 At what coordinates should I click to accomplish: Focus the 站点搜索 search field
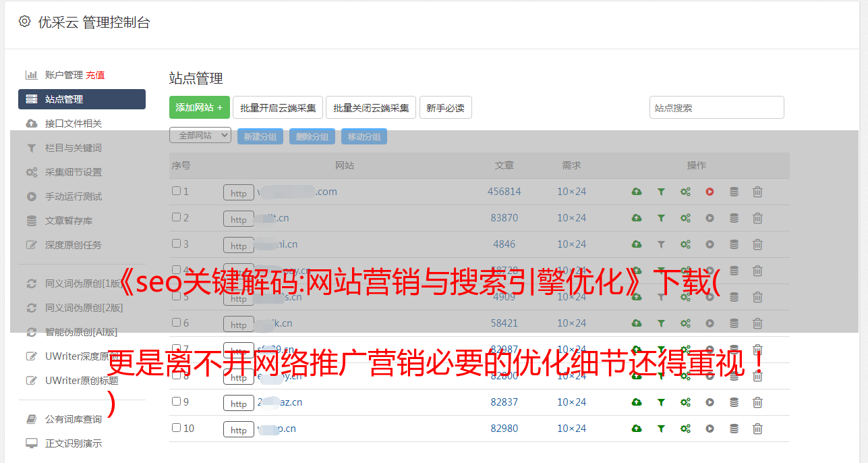tap(717, 107)
